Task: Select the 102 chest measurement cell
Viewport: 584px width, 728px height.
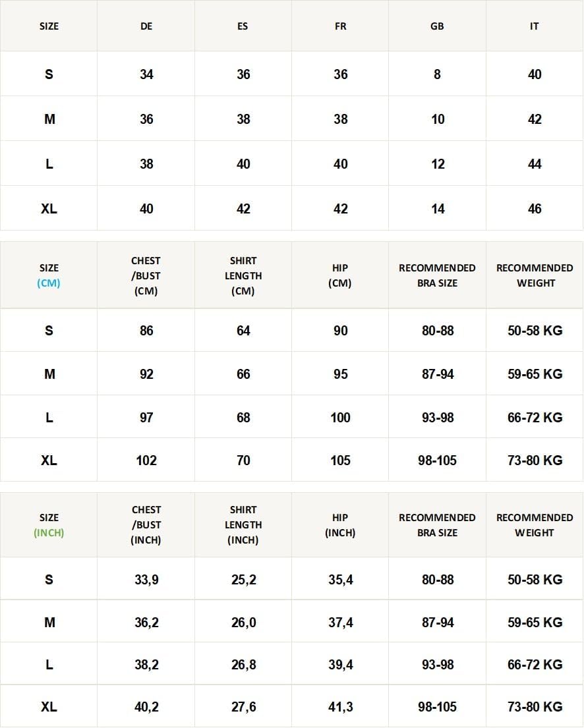Action: (146, 461)
